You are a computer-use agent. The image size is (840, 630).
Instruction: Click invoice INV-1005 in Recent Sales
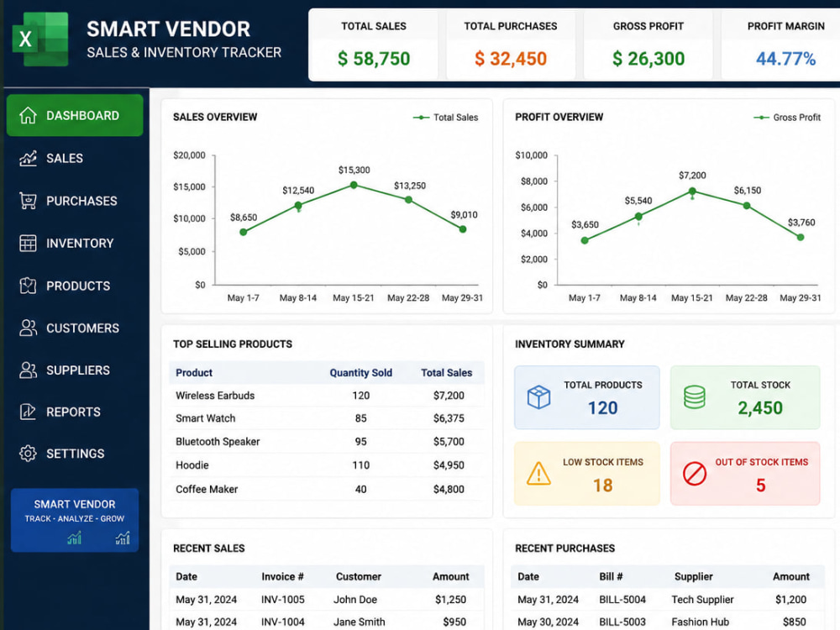coord(283,600)
